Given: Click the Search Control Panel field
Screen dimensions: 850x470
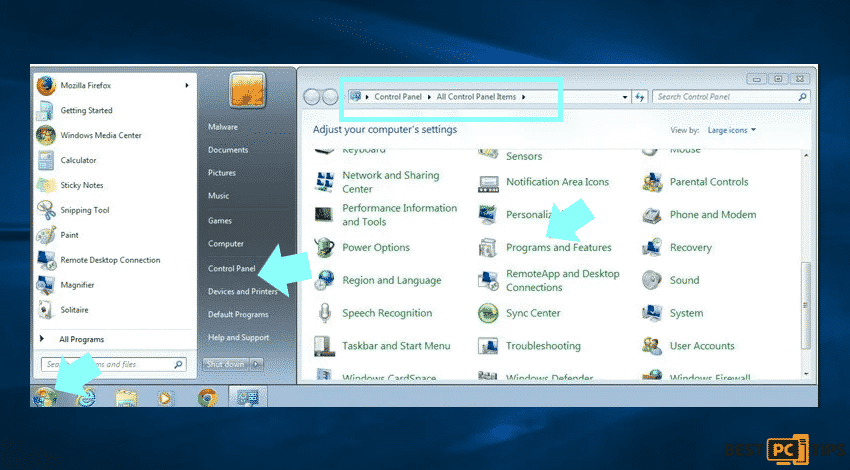Looking at the screenshot, I should [x=731, y=97].
